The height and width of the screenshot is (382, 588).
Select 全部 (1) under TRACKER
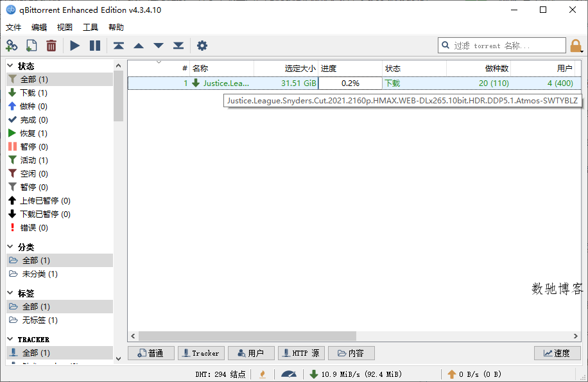(x=60, y=352)
